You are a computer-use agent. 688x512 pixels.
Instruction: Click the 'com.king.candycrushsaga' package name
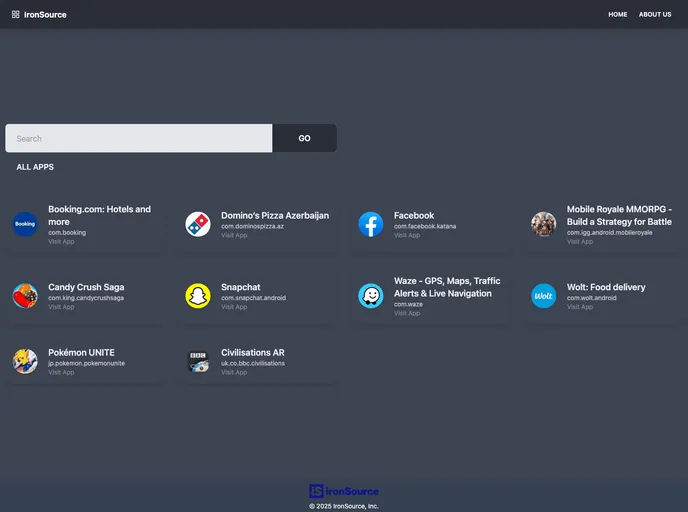(86, 298)
